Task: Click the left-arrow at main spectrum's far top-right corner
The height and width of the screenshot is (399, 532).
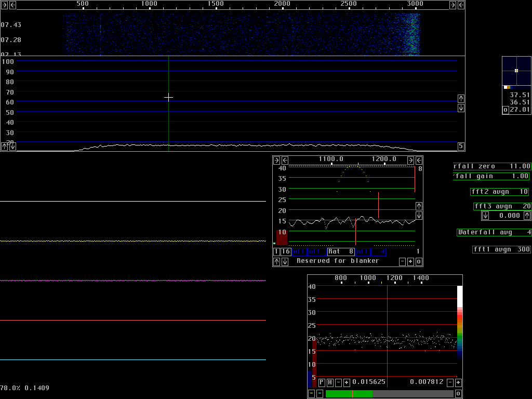Action: (461, 5)
